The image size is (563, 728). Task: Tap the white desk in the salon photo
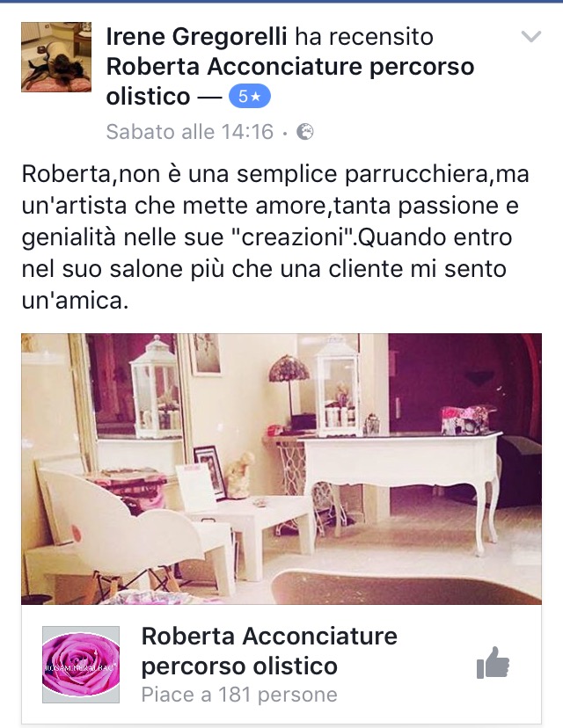(400, 483)
